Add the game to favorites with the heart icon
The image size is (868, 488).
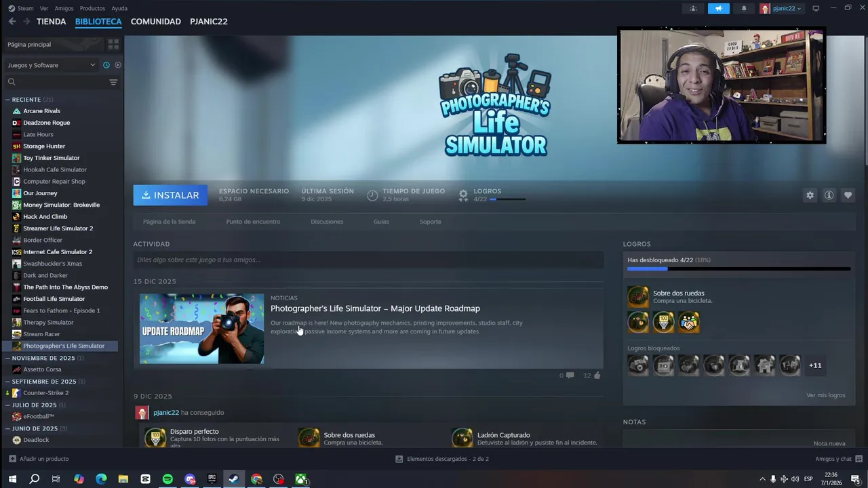[848, 195]
